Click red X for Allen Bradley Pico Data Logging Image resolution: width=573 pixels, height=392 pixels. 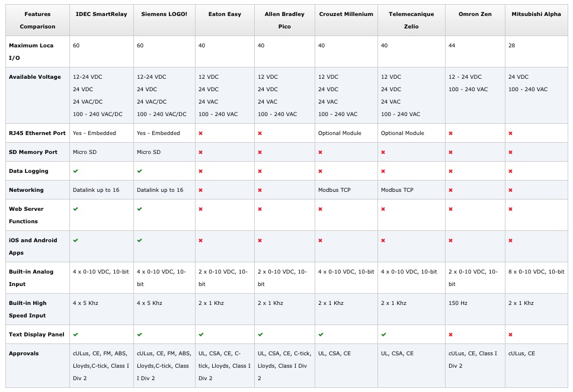coord(260,171)
